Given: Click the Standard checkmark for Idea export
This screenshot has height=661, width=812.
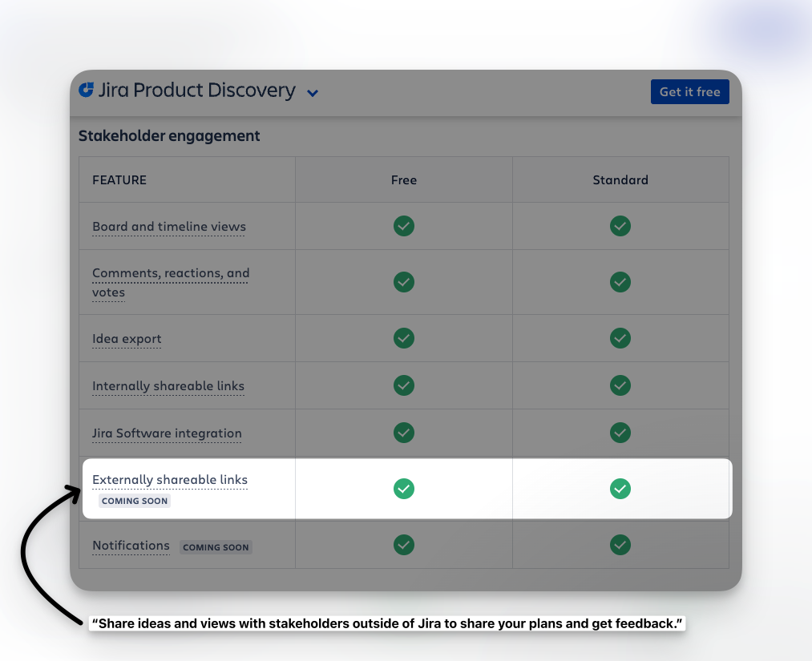Looking at the screenshot, I should pos(620,338).
